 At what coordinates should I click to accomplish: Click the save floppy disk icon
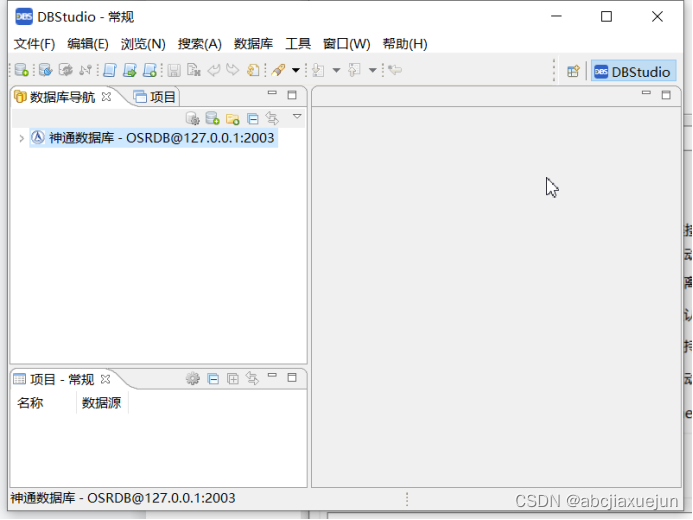pyautogui.click(x=174, y=70)
